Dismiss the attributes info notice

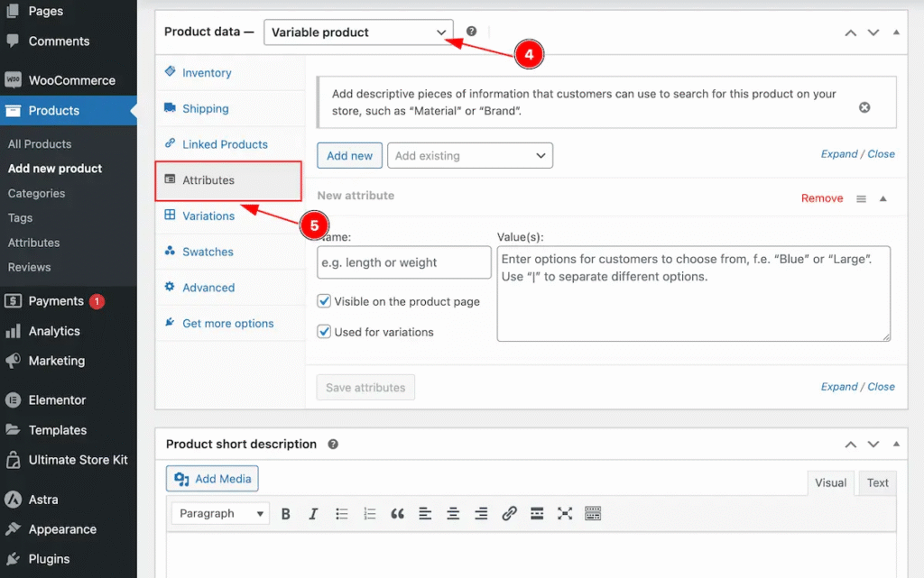pyautogui.click(x=864, y=107)
